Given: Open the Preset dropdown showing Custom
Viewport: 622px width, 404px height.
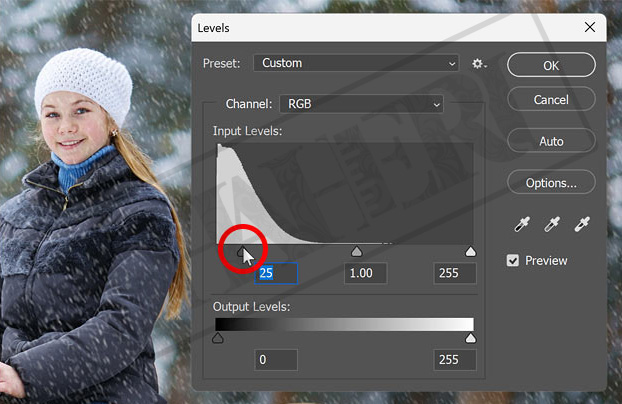Looking at the screenshot, I should (356, 63).
